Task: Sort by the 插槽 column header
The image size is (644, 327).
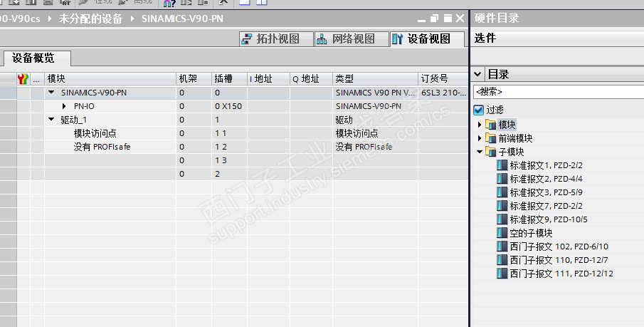Action: pos(229,78)
